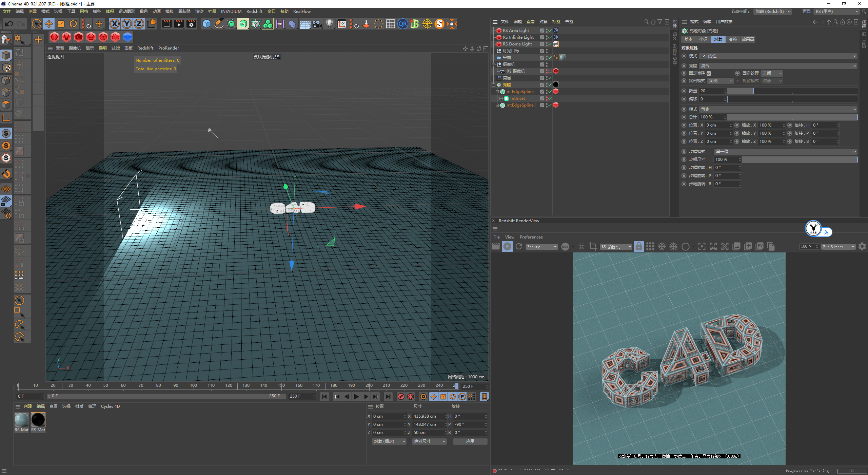The height and width of the screenshot is (475, 868).
Task: Add a Cube primitive object
Action: coord(206,24)
